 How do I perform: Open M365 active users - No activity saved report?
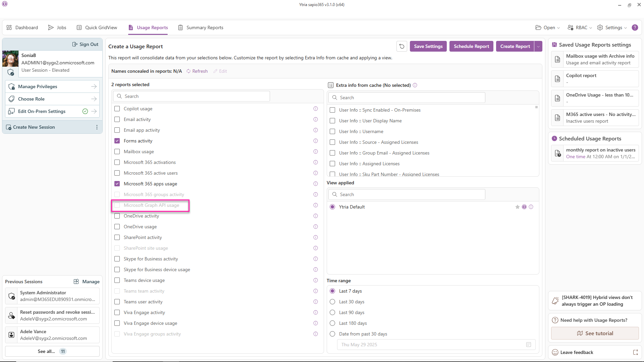pos(595,118)
